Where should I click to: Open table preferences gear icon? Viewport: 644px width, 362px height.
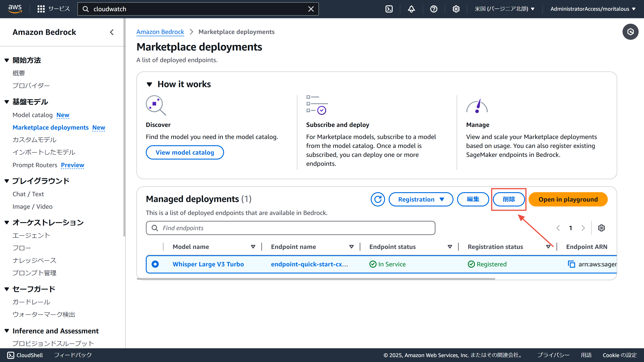pos(601,228)
